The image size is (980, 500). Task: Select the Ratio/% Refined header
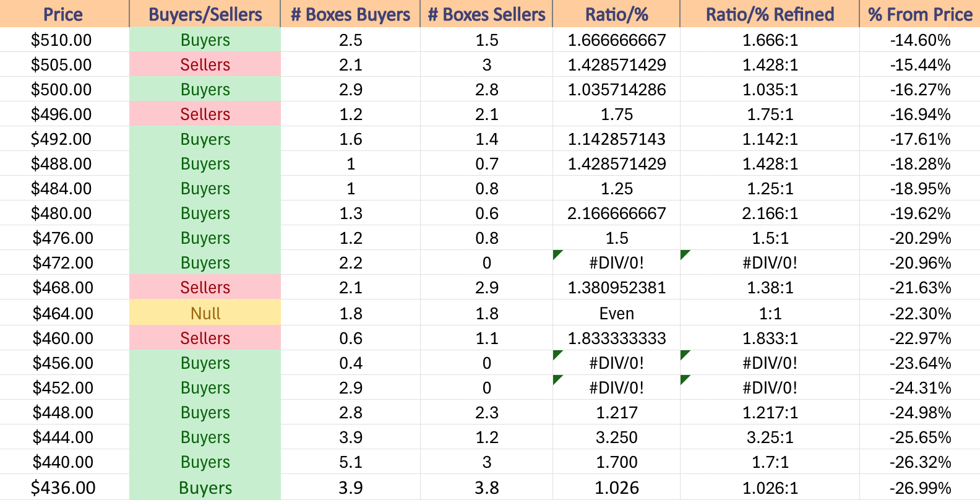[x=770, y=14]
